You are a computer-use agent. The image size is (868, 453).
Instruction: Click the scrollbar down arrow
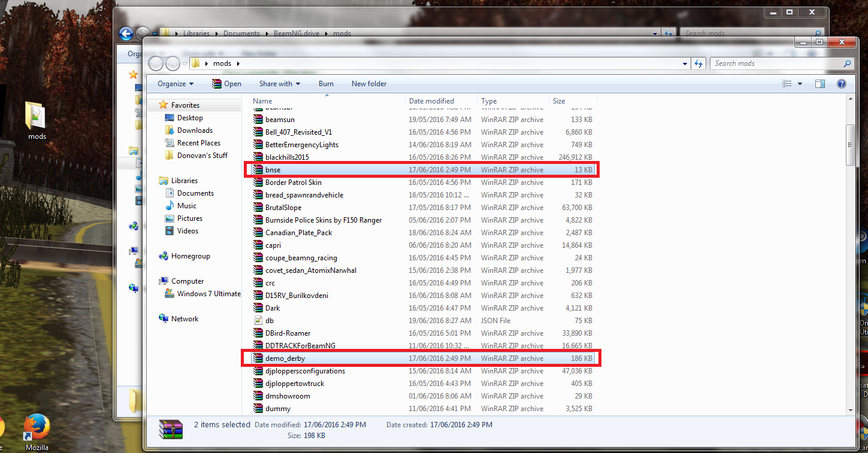850,410
